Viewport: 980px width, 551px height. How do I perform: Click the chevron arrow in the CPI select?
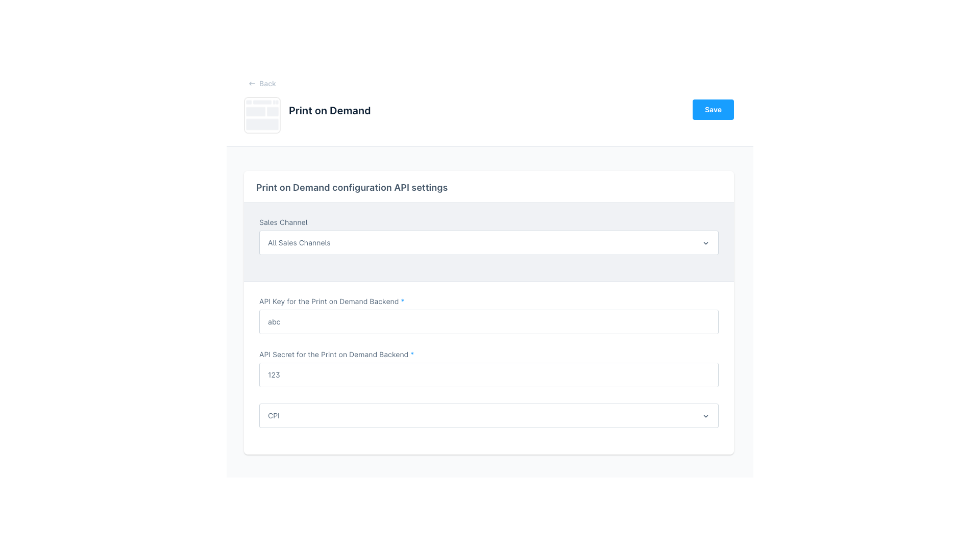pos(706,416)
